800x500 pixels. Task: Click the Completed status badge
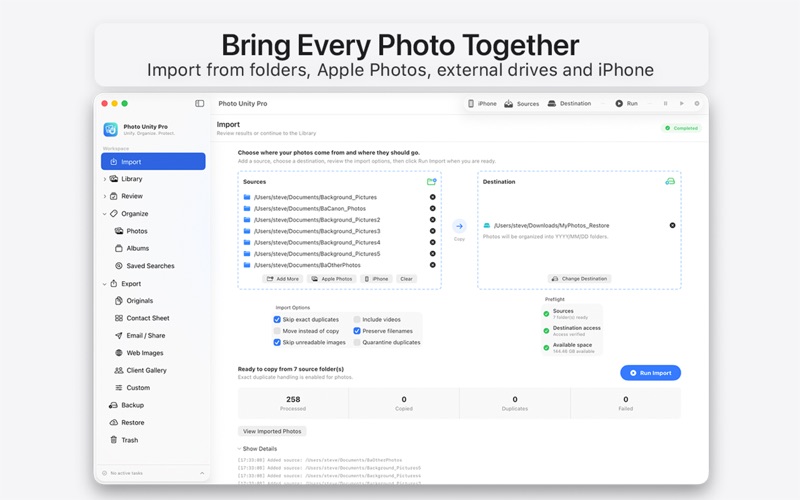click(x=681, y=128)
